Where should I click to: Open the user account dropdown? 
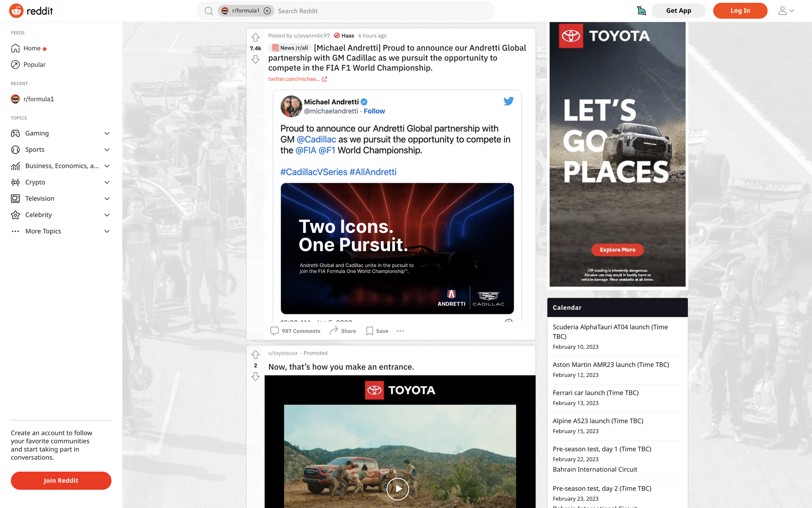point(786,11)
